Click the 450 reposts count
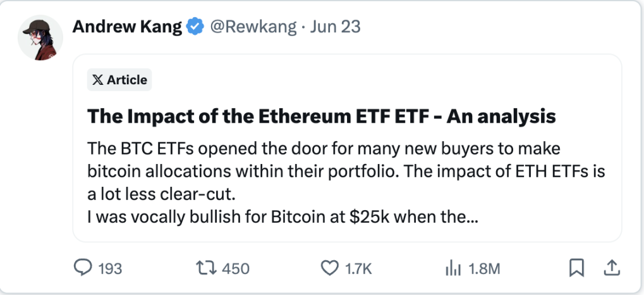 236,269
